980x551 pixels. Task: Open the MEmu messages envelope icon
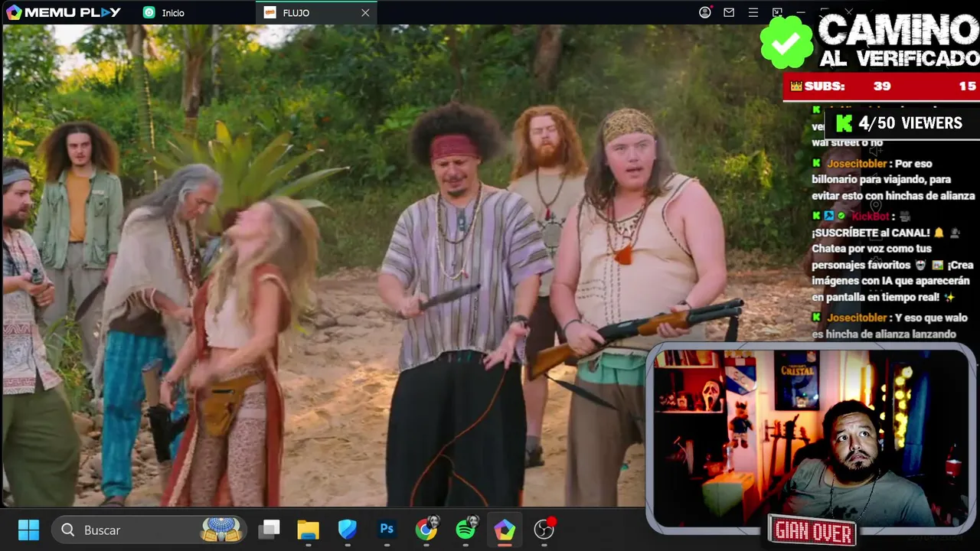[729, 12]
